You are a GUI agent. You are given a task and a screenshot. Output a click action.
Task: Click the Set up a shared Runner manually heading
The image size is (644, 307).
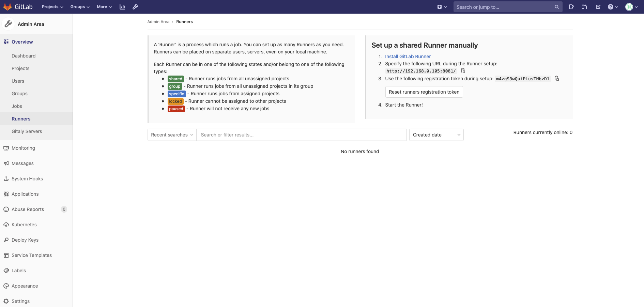[x=425, y=45]
